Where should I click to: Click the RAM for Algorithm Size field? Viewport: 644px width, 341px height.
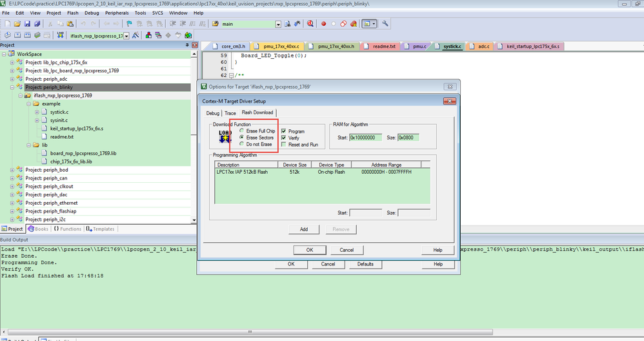tap(408, 138)
